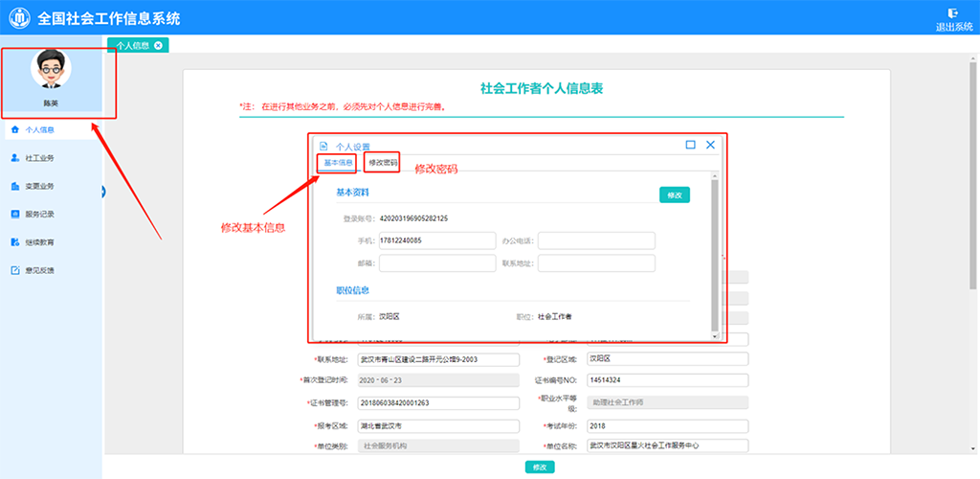Click the dialog's 联系地址 input field
This screenshot has height=479, width=980.
596,263
